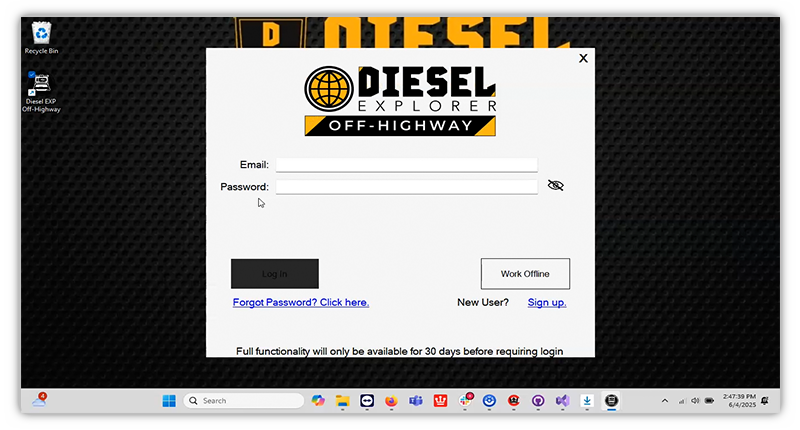Open Visual Studio from the taskbar

pyautogui.click(x=562, y=401)
